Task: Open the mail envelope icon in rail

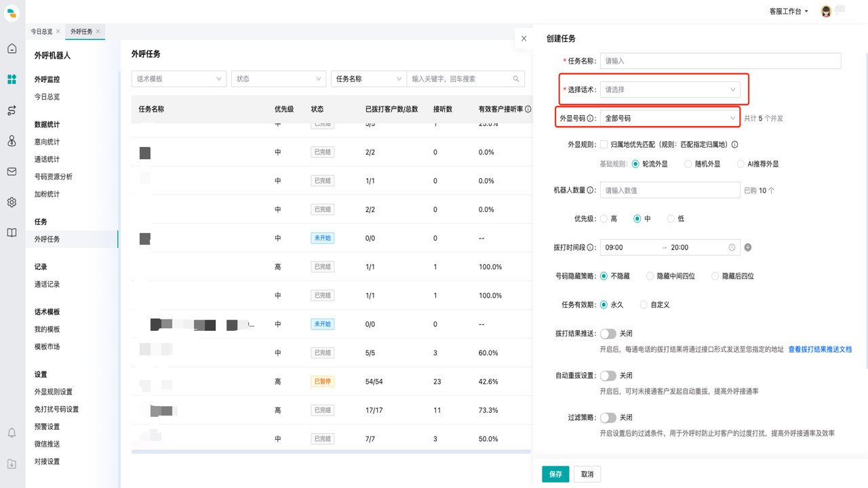Action: pyautogui.click(x=12, y=171)
